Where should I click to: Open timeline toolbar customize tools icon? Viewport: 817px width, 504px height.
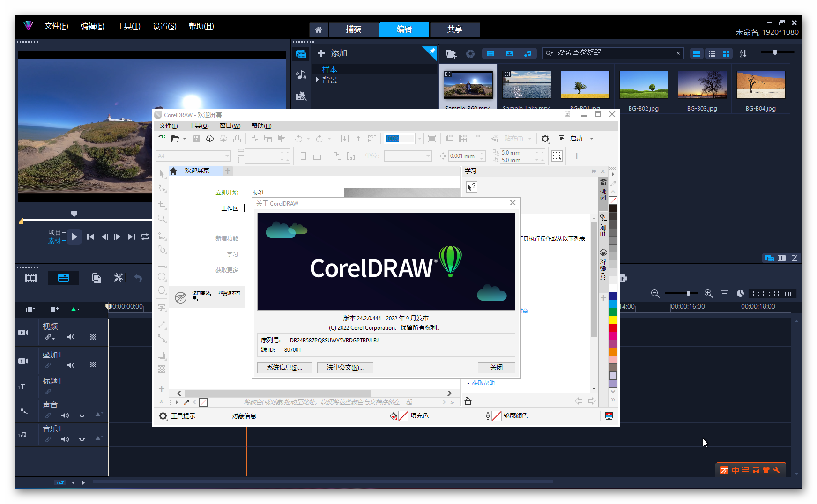click(x=119, y=278)
